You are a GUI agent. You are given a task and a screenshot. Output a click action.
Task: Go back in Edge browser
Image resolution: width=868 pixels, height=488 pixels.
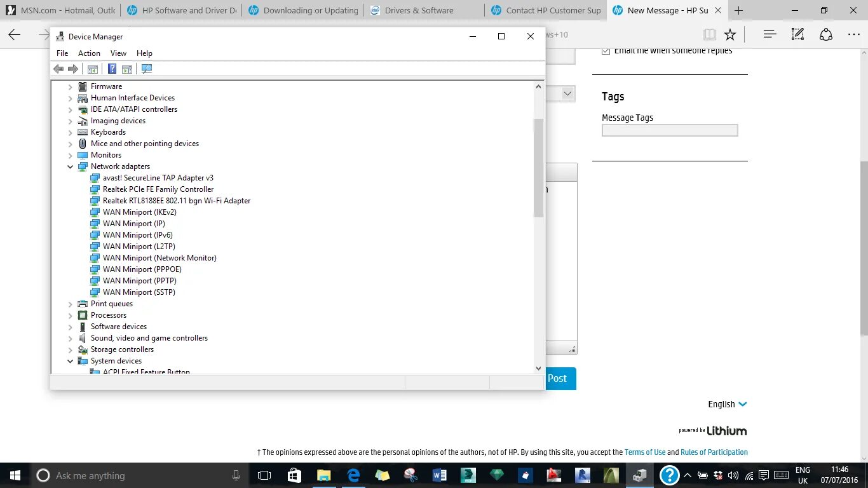(15, 34)
